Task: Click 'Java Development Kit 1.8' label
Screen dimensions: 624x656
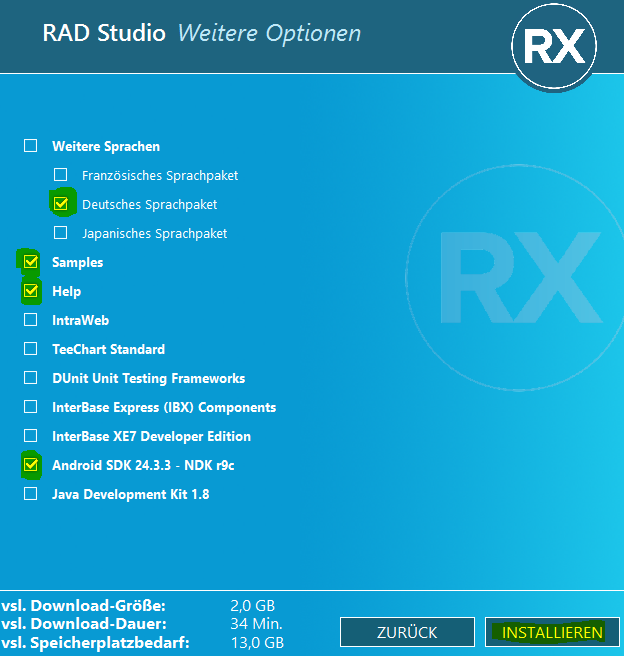Action: pyautogui.click(x=130, y=495)
